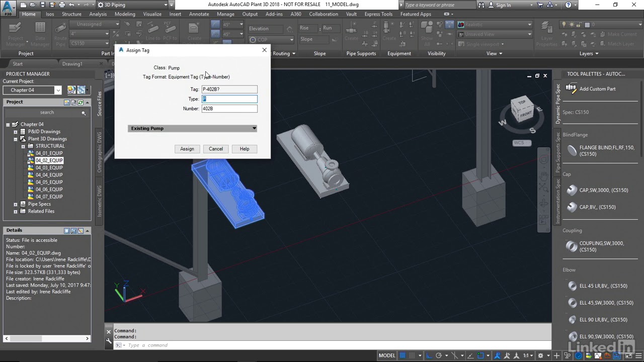Open the Instrumentation Spec palette tab

(x=557, y=201)
